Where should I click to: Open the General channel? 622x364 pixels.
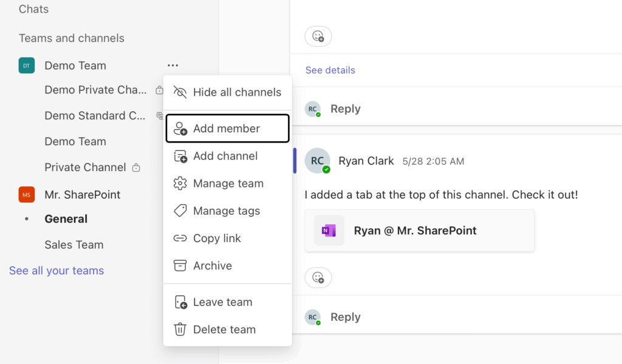(x=66, y=218)
